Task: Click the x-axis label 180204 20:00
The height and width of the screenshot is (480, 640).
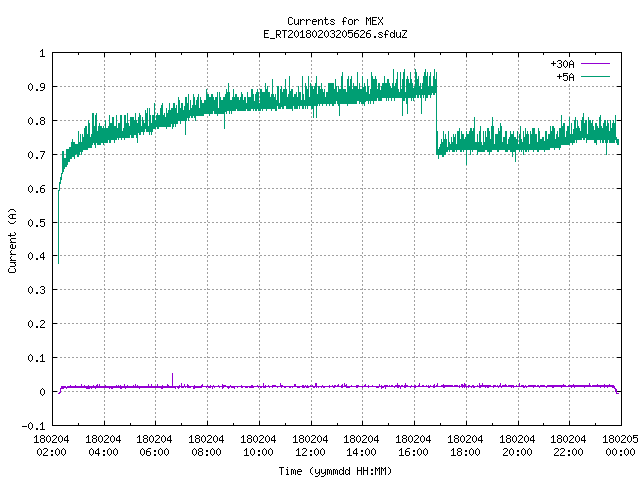Action: pos(517,446)
